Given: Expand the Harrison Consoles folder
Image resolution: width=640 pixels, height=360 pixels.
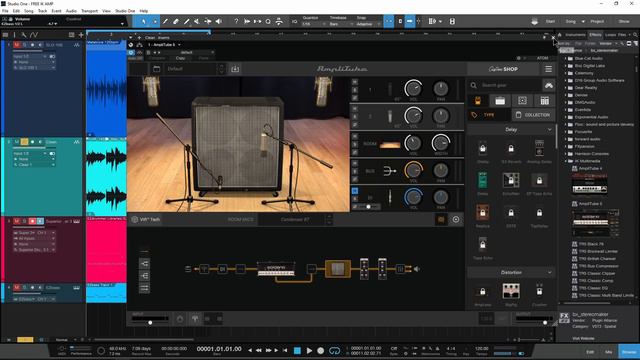Looking at the screenshot, I should click(x=566, y=154).
